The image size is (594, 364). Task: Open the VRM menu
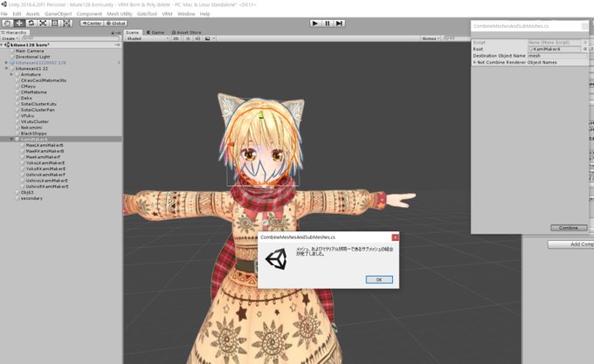tap(167, 14)
